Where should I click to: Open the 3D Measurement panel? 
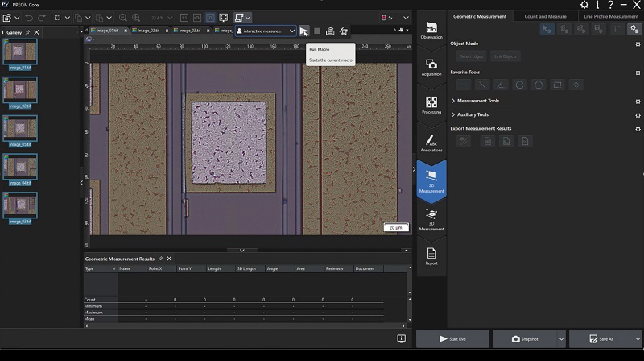(431, 218)
